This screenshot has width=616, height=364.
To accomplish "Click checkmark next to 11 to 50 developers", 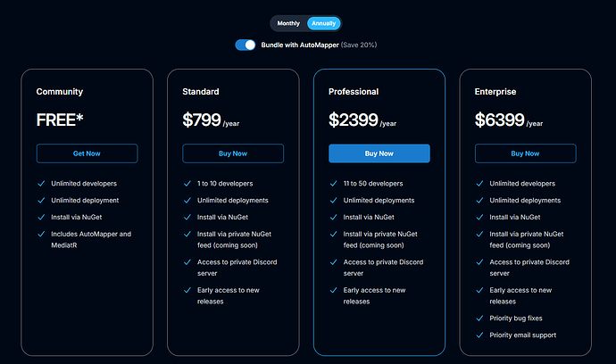I will 334,184.
